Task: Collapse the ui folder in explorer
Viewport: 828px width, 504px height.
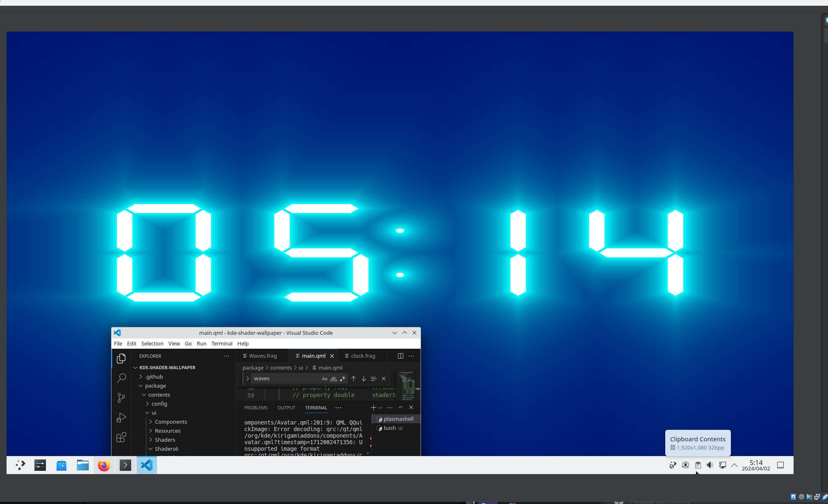Action: pos(154,413)
